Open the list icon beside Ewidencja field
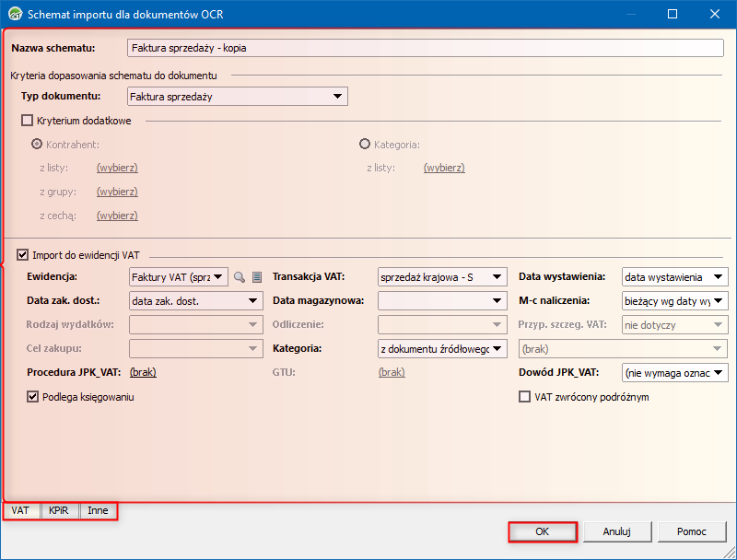737x560 pixels. pyautogui.click(x=257, y=277)
